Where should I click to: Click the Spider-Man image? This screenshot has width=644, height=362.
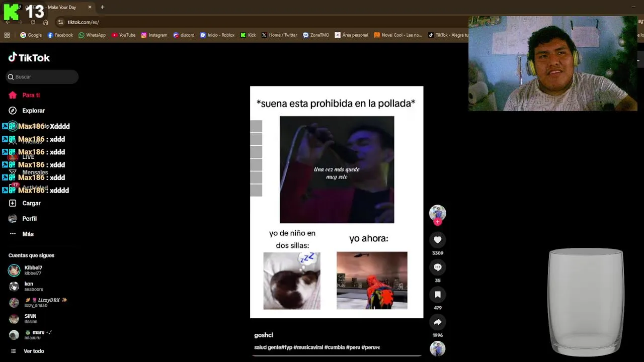(x=372, y=281)
